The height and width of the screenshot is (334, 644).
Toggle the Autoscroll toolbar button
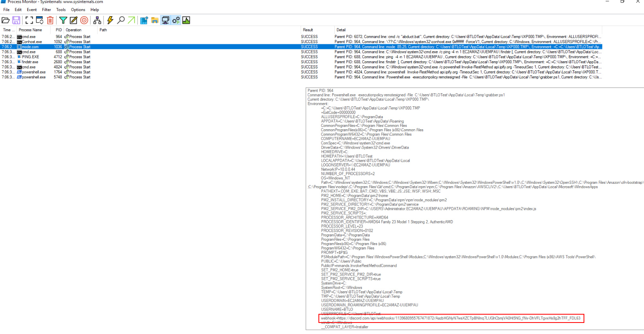point(40,20)
